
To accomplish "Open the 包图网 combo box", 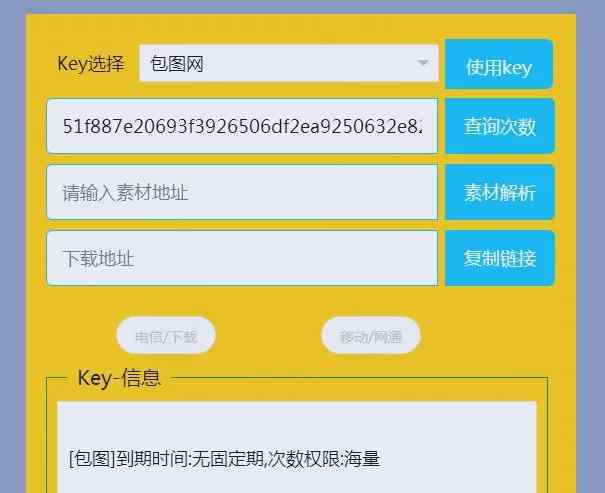I will [289, 63].
